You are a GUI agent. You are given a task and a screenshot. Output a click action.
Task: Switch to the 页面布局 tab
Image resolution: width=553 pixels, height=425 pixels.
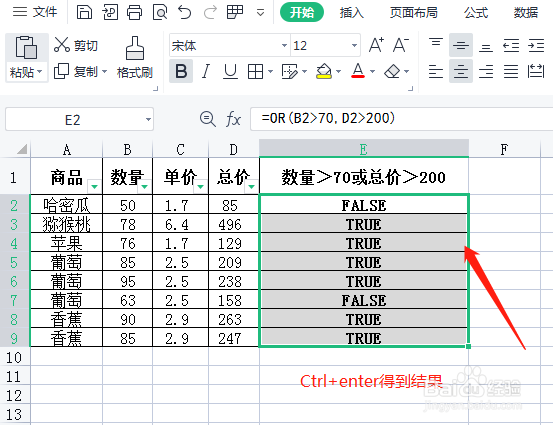point(414,13)
